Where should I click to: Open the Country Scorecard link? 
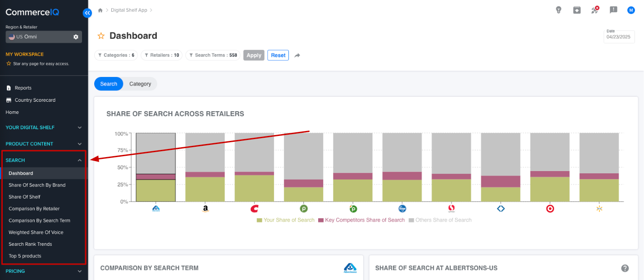click(x=35, y=100)
